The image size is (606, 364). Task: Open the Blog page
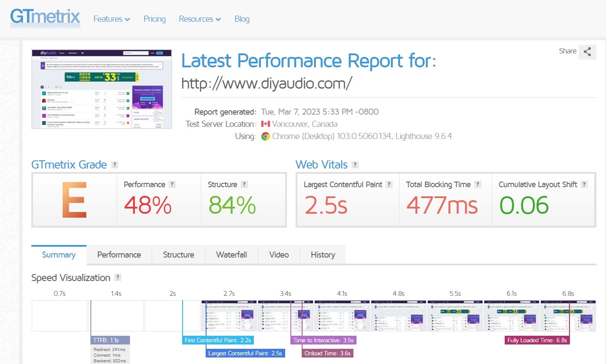tap(242, 19)
